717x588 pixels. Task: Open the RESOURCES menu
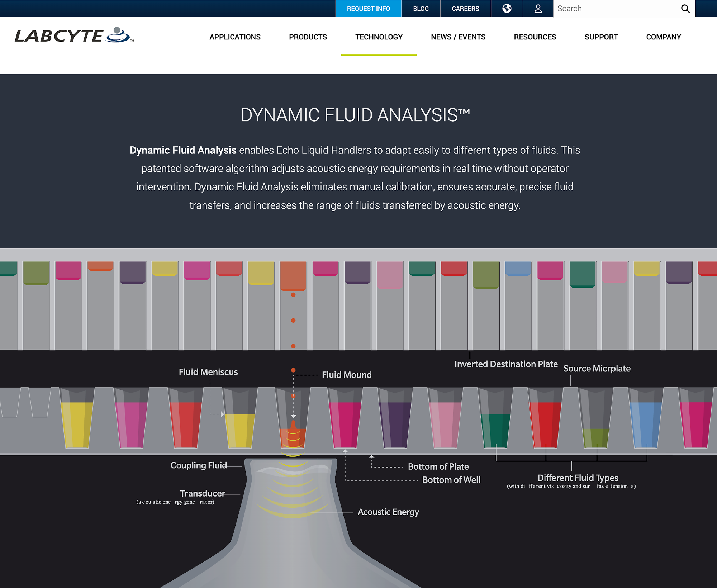click(535, 37)
